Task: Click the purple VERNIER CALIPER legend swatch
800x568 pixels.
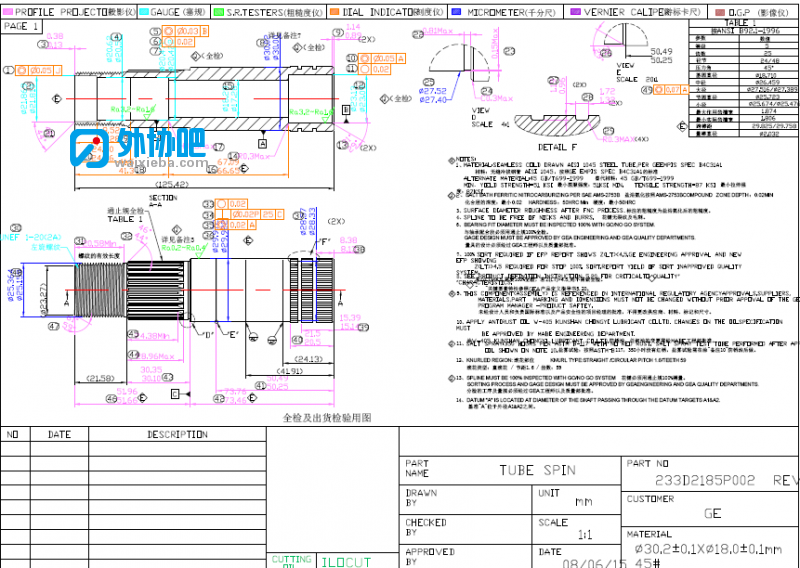Action: [575, 12]
